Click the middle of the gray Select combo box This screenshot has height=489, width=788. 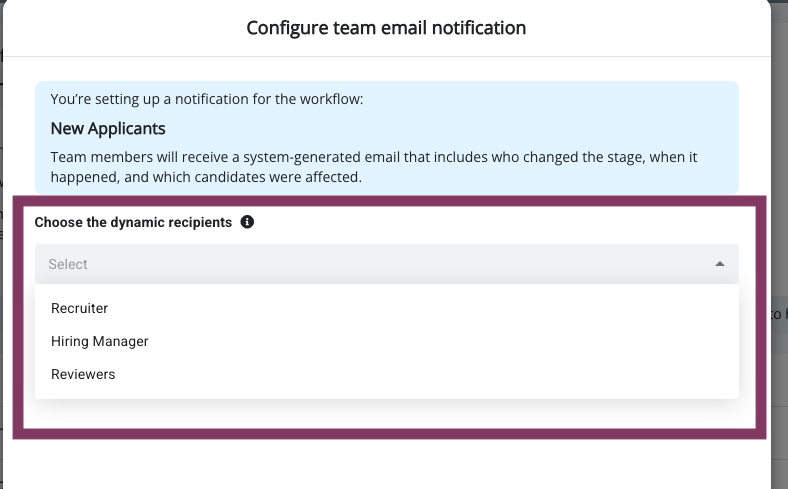pos(386,264)
